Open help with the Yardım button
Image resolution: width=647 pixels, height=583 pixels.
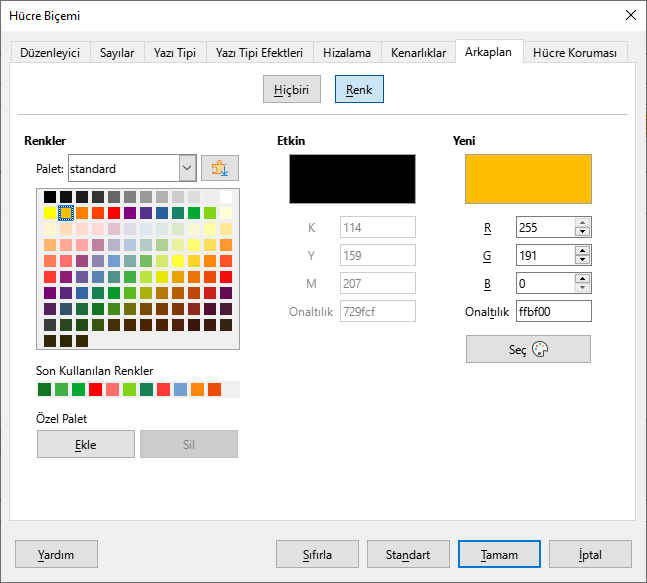pyautogui.click(x=56, y=554)
